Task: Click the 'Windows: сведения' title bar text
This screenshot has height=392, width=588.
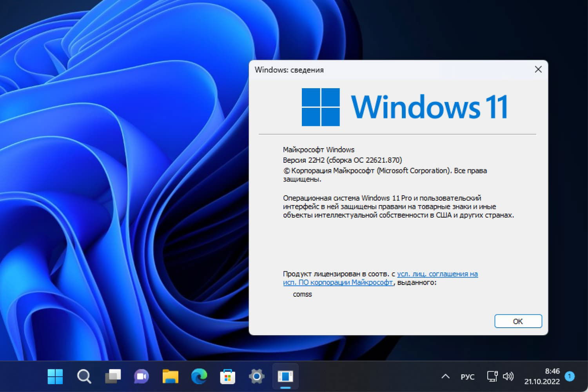Action: [x=289, y=70]
